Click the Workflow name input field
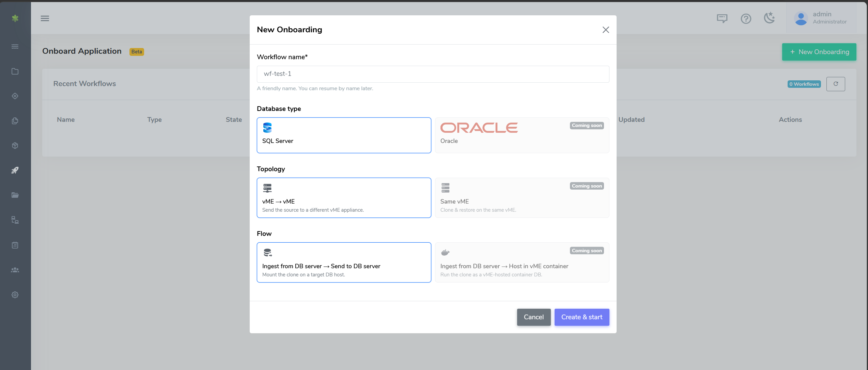Image resolution: width=868 pixels, height=370 pixels. tap(433, 74)
